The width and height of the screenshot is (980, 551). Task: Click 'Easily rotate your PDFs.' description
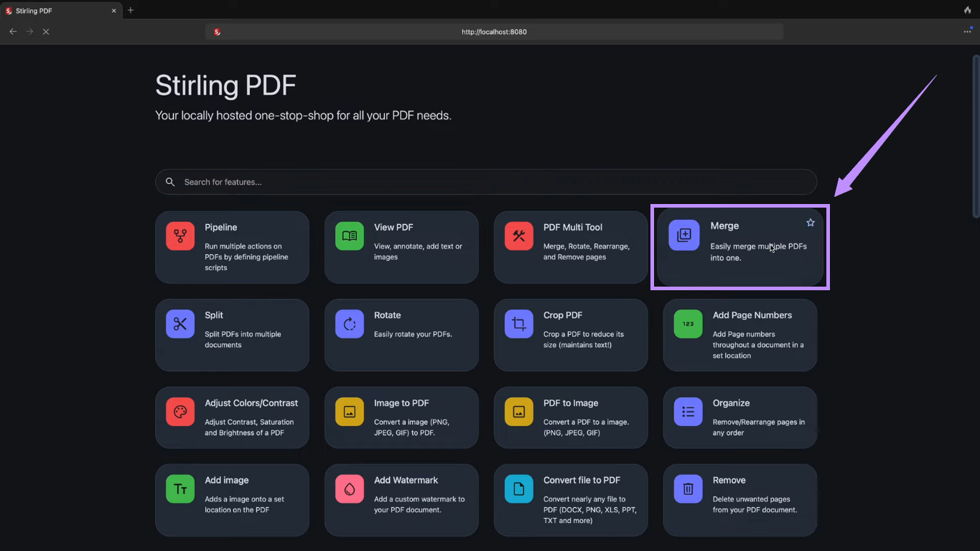413,334
